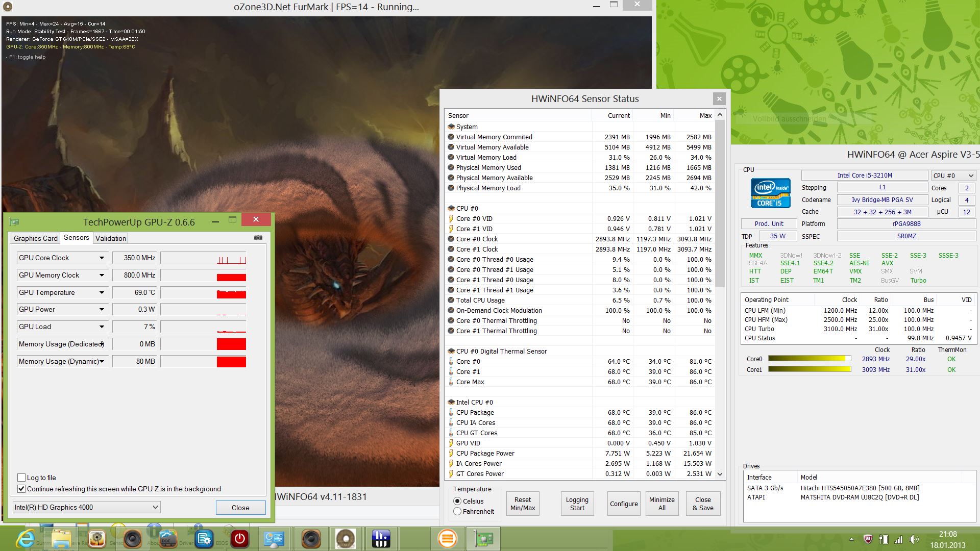Enable the Log to file checkbox
Screen dimensions: 980x551
pos(21,478)
